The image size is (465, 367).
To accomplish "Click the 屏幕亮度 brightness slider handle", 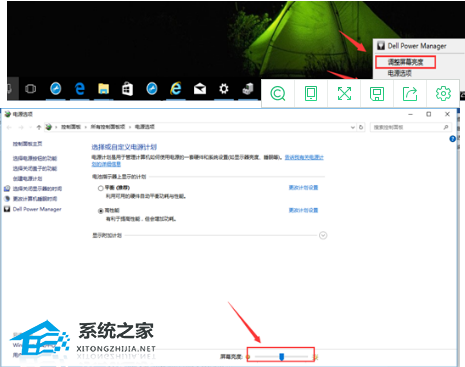I will click(x=282, y=357).
